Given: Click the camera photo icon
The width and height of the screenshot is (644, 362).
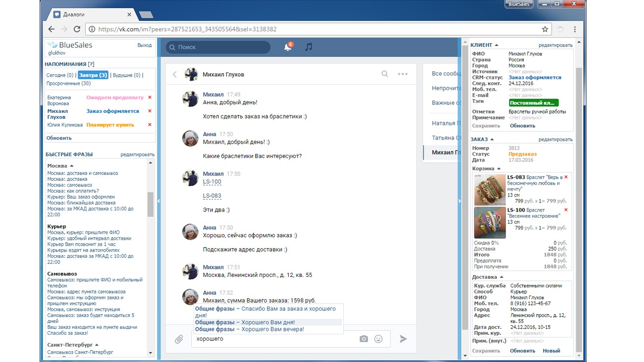Looking at the screenshot, I should 364,339.
